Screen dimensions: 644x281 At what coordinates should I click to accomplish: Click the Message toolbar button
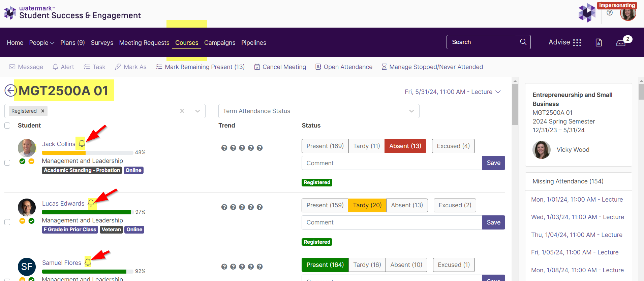[x=26, y=67]
